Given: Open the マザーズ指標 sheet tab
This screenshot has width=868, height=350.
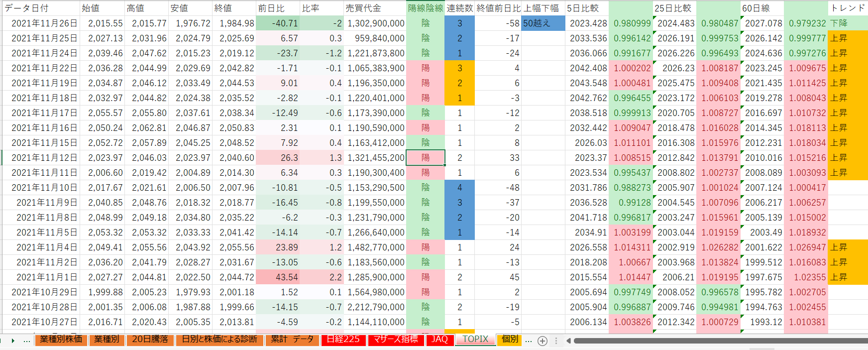Looking at the screenshot, I should click(396, 340).
